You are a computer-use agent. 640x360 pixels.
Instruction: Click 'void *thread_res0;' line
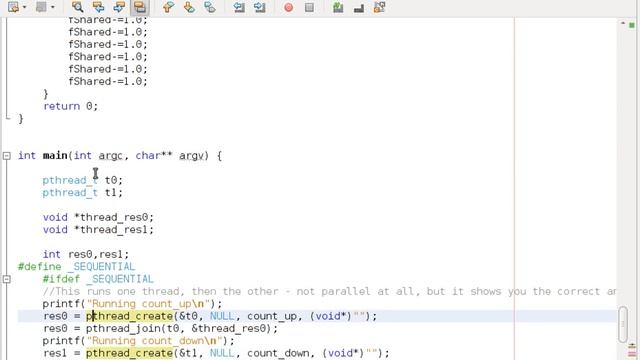click(x=98, y=217)
